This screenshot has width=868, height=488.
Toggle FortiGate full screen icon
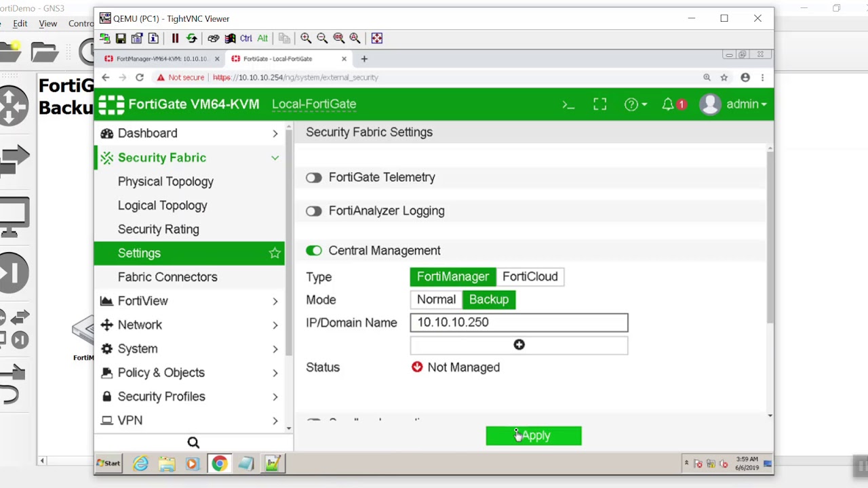(x=600, y=104)
